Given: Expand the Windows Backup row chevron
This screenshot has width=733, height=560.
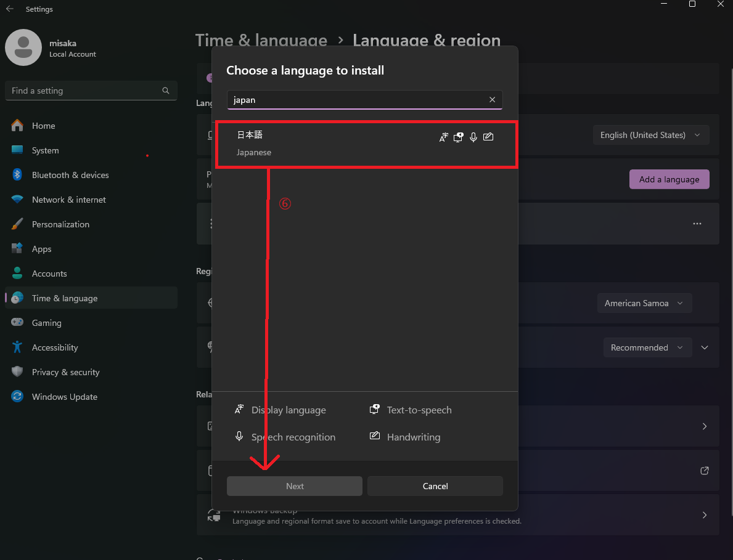Looking at the screenshot, I should point(705,514).
